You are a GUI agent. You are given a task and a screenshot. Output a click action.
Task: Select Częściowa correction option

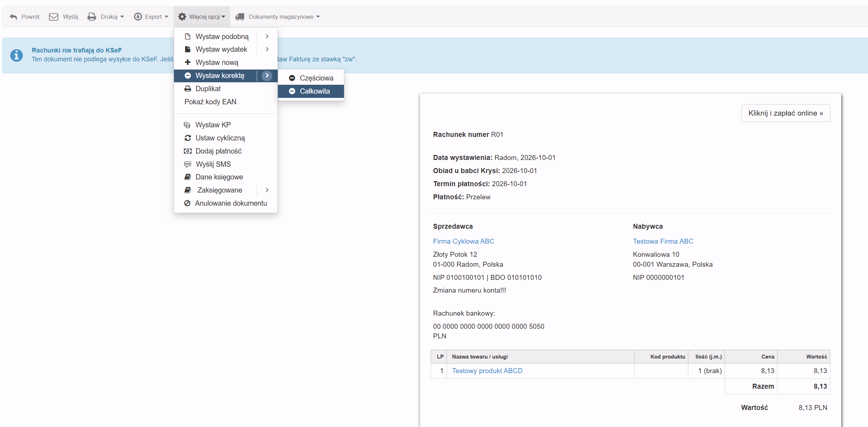311,78
